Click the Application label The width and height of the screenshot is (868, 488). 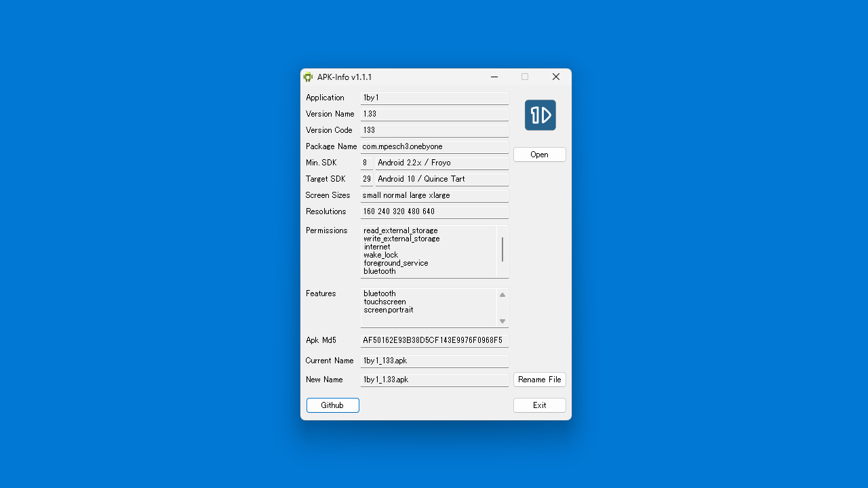(x=325, y=98)
